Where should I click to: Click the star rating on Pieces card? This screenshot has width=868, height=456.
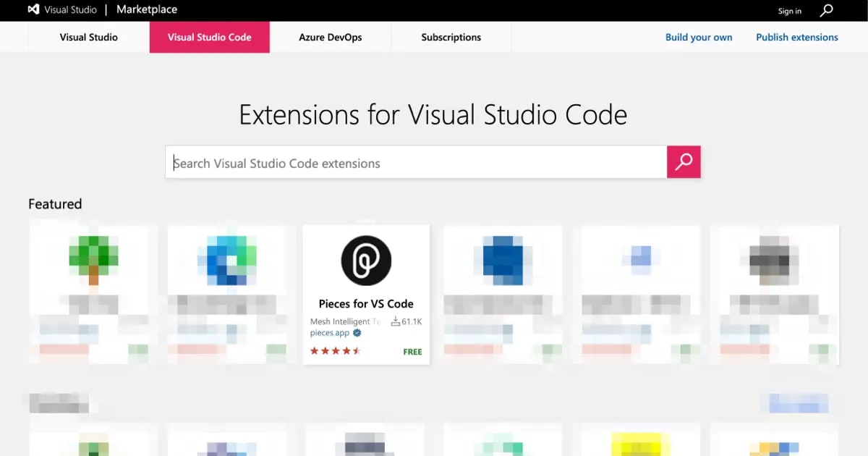(335, 351)
